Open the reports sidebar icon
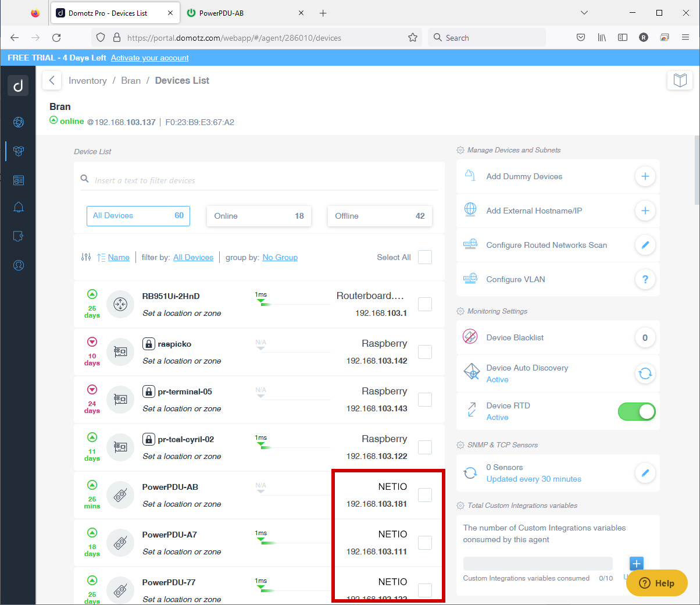Image resolution: width=700 pixels, height=605 pixels. click(19, 180)
